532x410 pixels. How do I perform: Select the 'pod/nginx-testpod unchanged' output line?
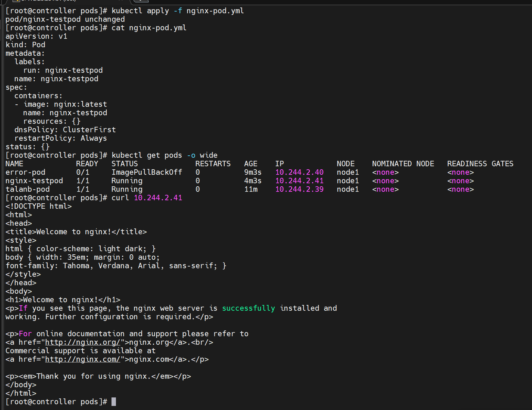point(65,19)
